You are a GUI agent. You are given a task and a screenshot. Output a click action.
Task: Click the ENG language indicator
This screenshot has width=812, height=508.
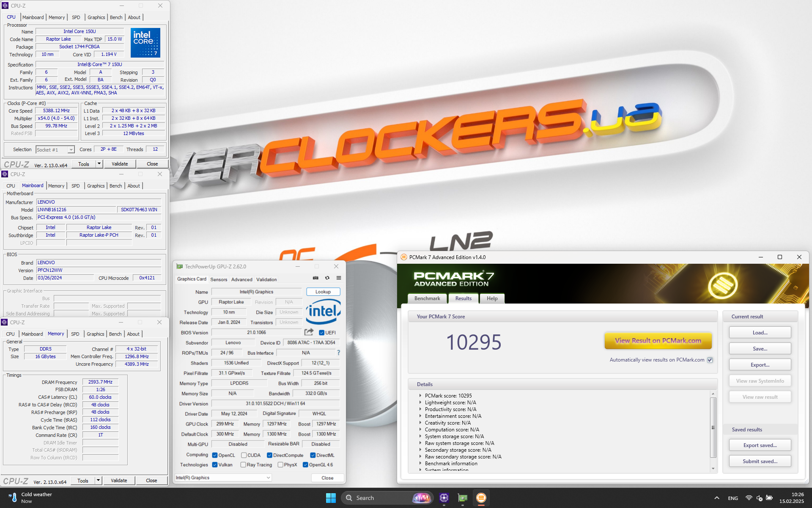(x=733, y=498)
